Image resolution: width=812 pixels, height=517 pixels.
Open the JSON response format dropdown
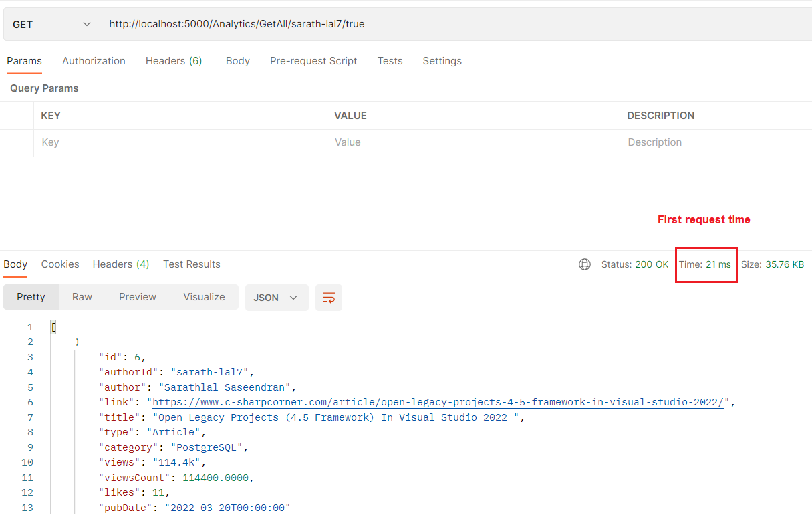[276, 297]
